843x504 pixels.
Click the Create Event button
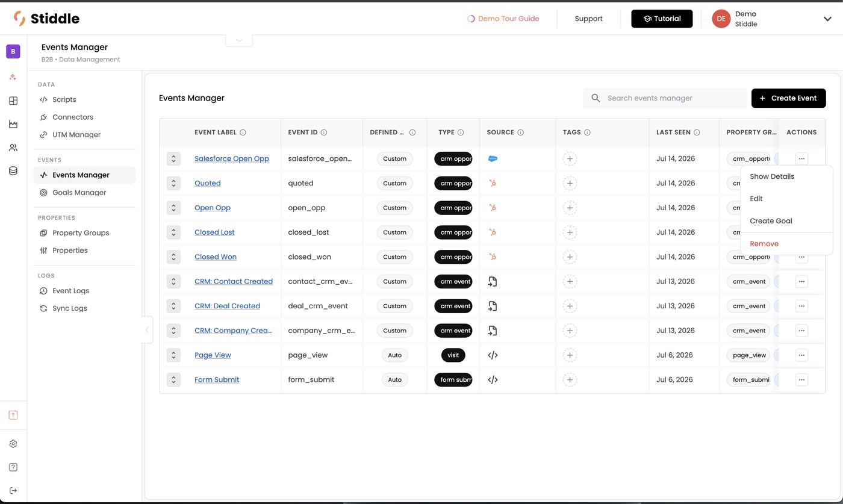[789, 98]
